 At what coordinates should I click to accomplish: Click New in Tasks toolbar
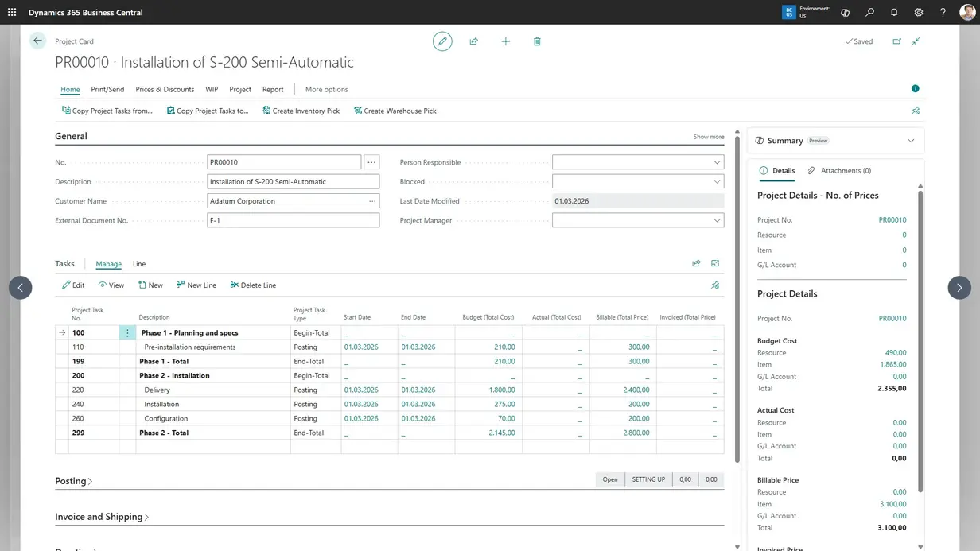pos(150,285)
